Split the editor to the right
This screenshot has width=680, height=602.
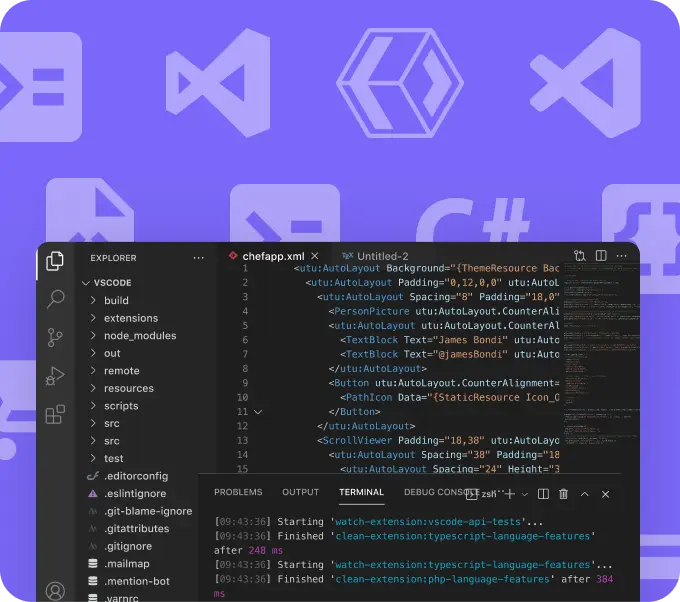[x=601, y=255]
